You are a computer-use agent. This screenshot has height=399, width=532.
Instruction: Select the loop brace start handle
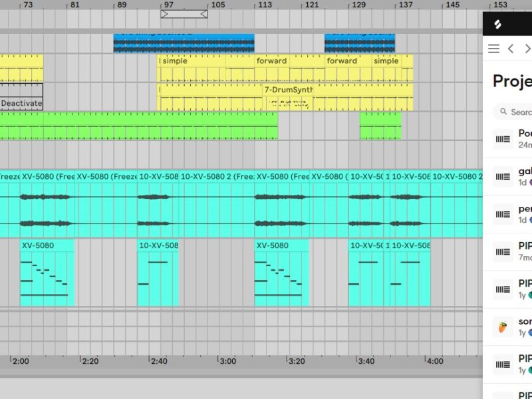point(164,14)
